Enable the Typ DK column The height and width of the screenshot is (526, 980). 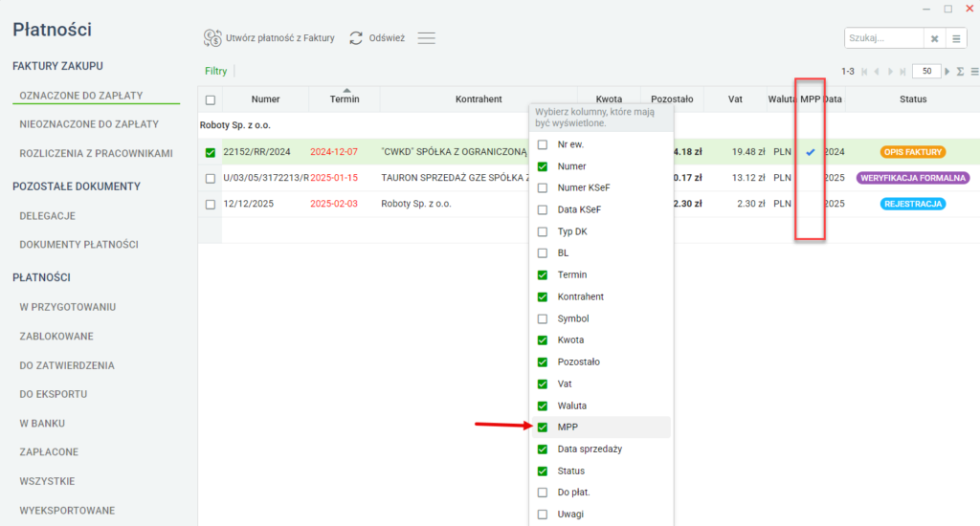[x=543, y=231]
